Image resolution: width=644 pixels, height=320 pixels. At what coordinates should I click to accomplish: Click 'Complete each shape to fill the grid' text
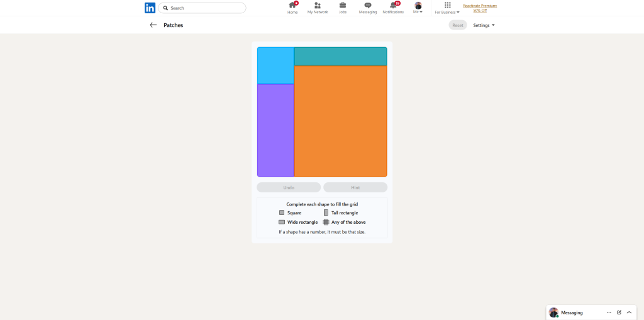[x=322, y=204]
